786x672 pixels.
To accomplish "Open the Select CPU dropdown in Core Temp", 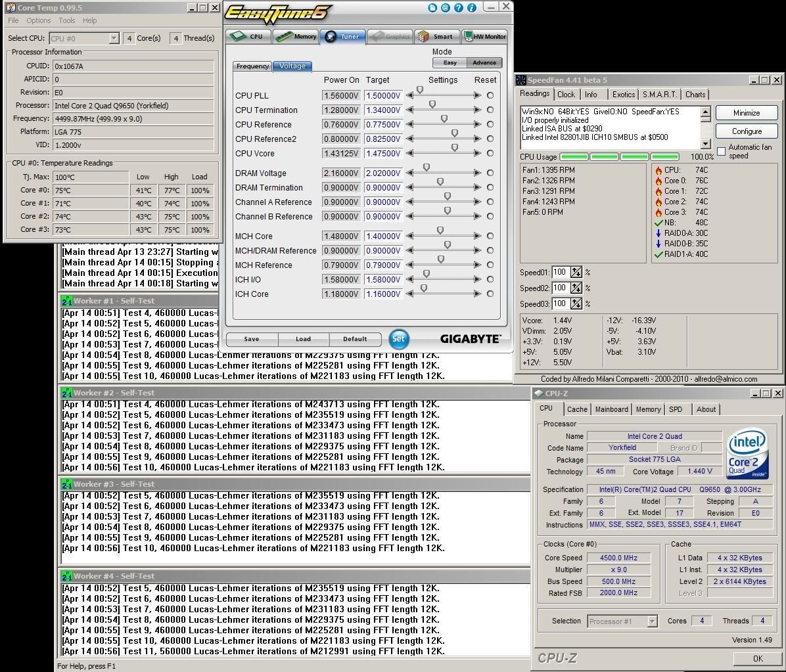I will (114, 38).
